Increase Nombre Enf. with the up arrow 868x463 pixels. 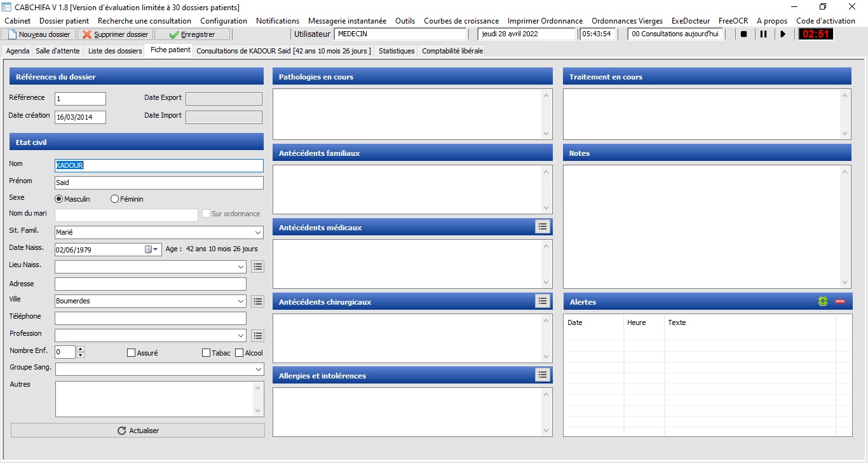coord(81,349)
